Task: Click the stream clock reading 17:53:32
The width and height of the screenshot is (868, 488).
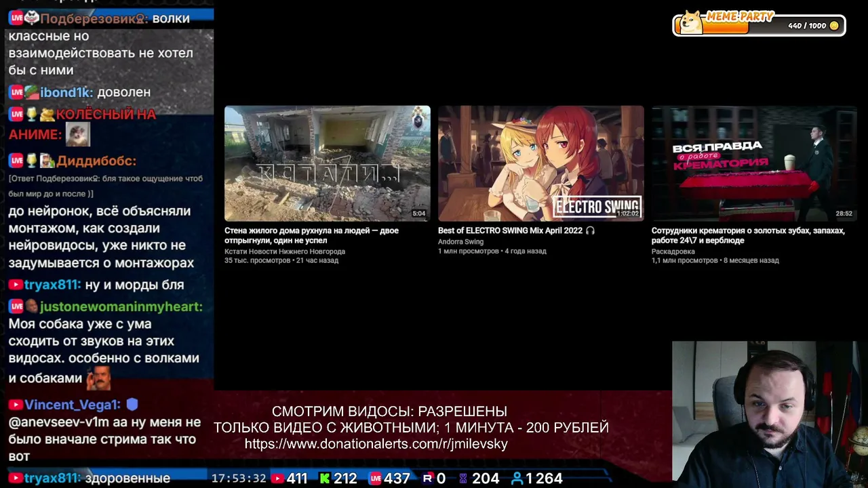Action: (239, 479)
